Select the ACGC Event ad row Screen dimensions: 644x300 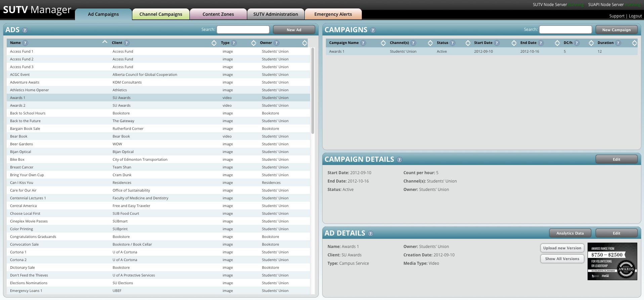[159, 74]
